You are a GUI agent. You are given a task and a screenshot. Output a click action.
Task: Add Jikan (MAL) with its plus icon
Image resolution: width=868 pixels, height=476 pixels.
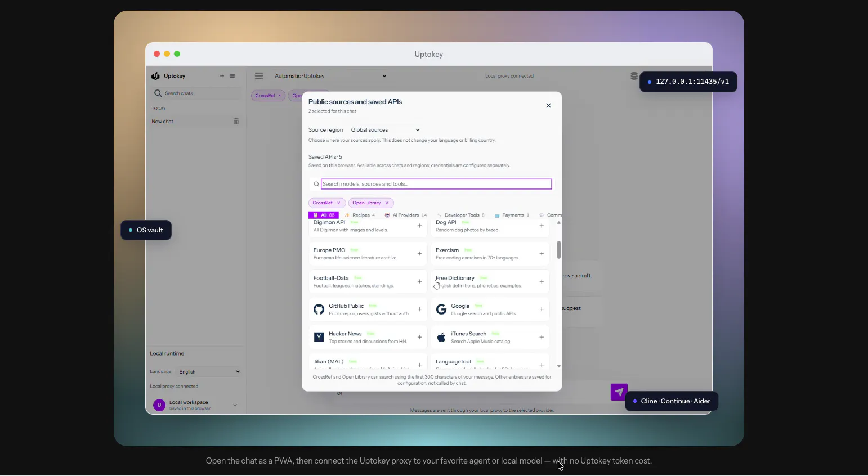pos(419,365)
